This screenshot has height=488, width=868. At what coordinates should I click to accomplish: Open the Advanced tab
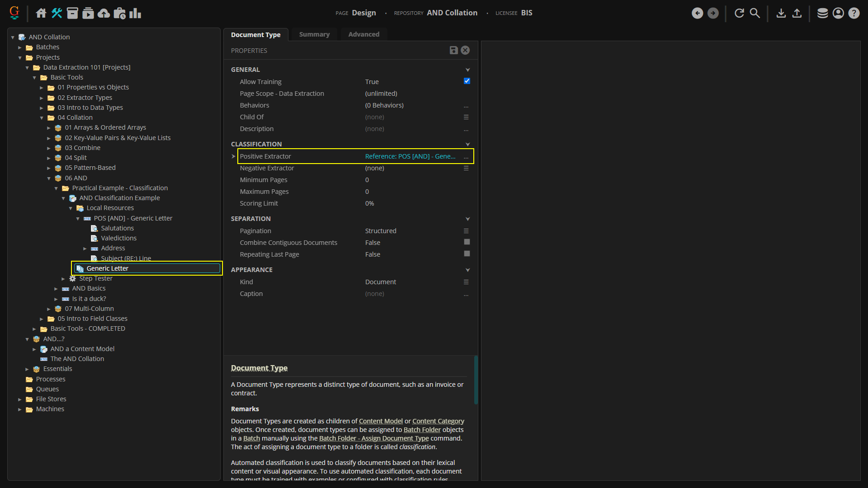tap(363, 34)
